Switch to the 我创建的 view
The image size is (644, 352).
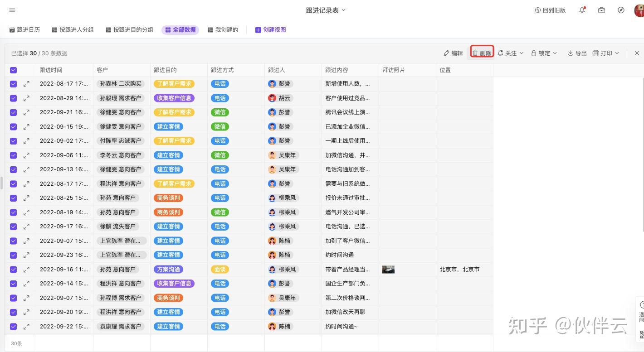223,30
